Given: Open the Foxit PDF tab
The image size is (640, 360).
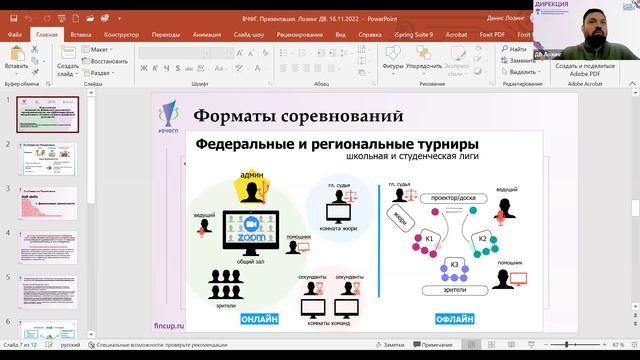Looking at the screenshot, I should coord(492,35).
